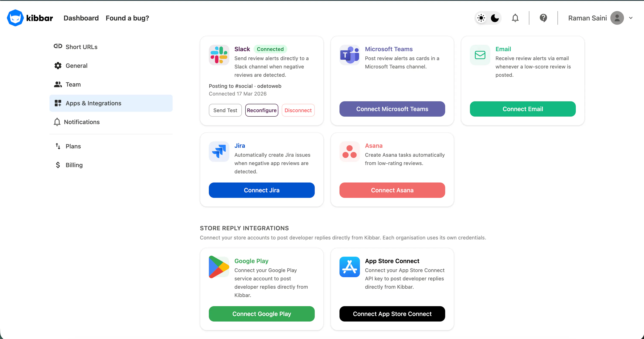Image resolution: width=644 pixels, height=339 pixels.
Task: Disconnect the Slack integration
Action: tap(298, 110)
